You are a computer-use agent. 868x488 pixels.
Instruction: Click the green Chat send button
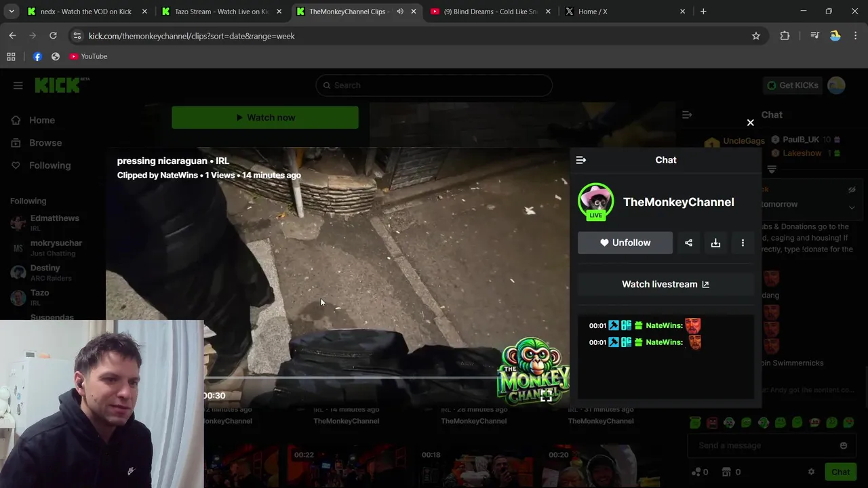coord(840,472)
